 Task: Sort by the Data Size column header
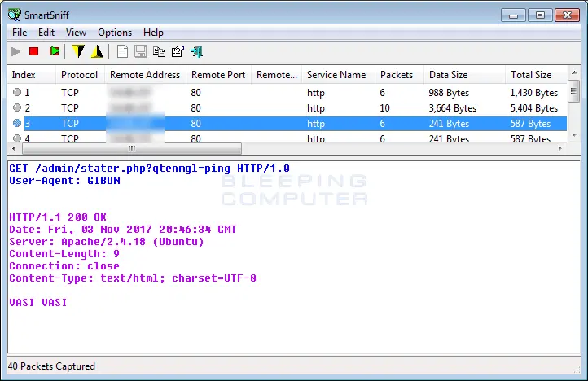(465, 75)
